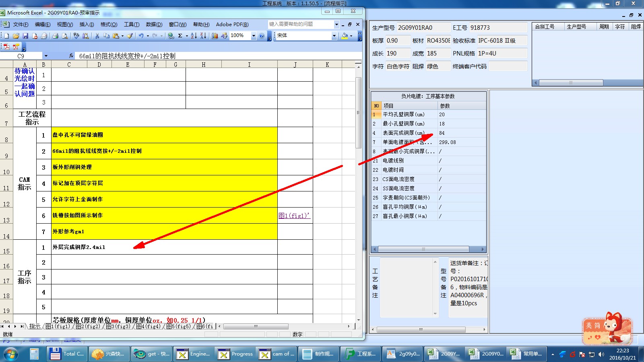Click the 参数 column header
The width and height of the screenshot is (644, 362).
[x=462, y=106]
